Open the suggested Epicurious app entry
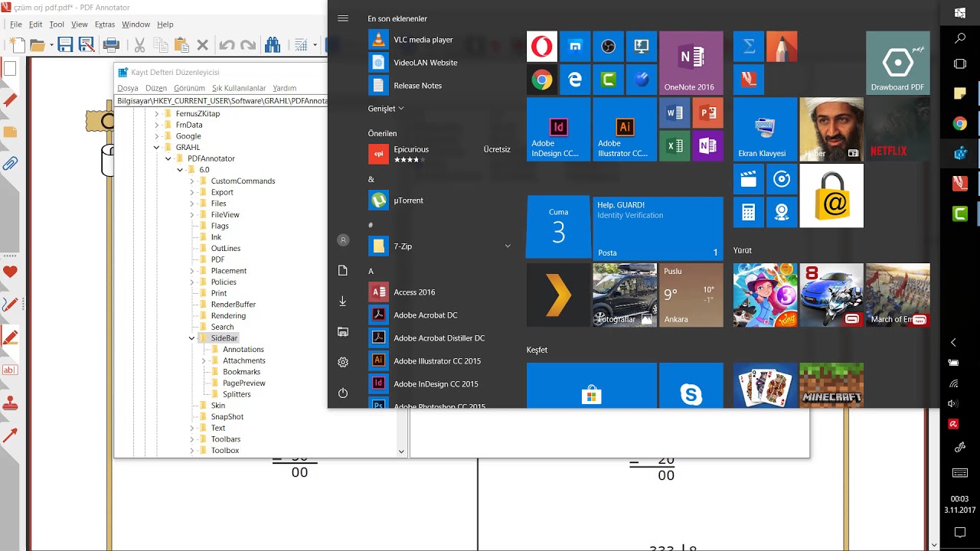The height and width of the screenshot is (551, 980). click(440, 155)
